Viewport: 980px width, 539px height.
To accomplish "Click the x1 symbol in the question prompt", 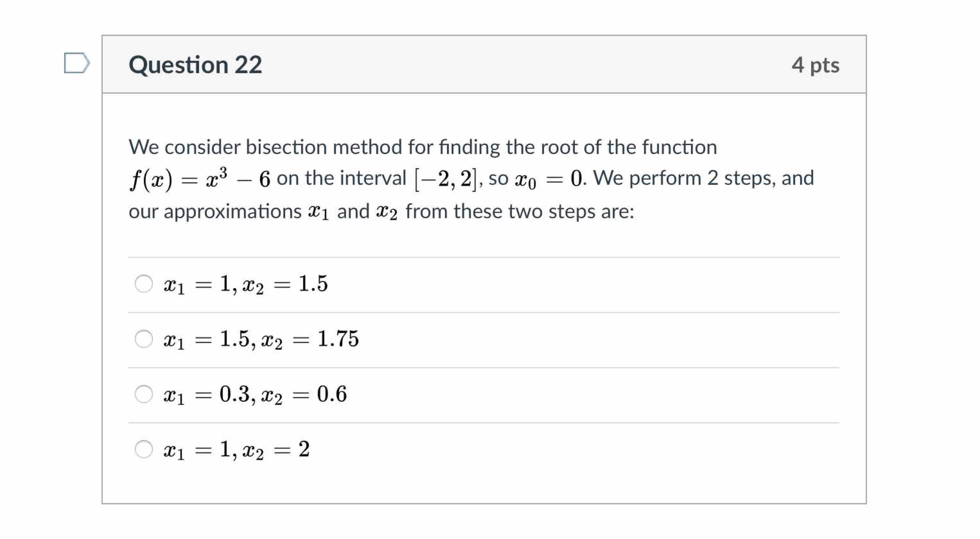I will 318,212.
